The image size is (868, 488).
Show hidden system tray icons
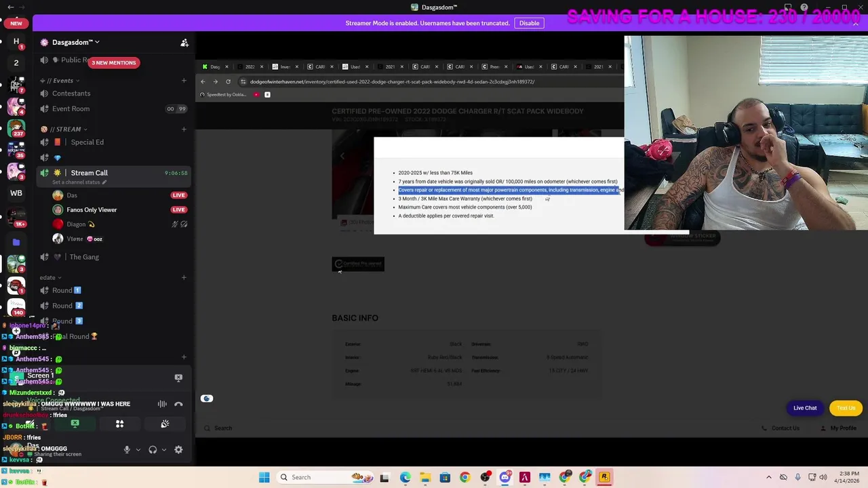768,477
